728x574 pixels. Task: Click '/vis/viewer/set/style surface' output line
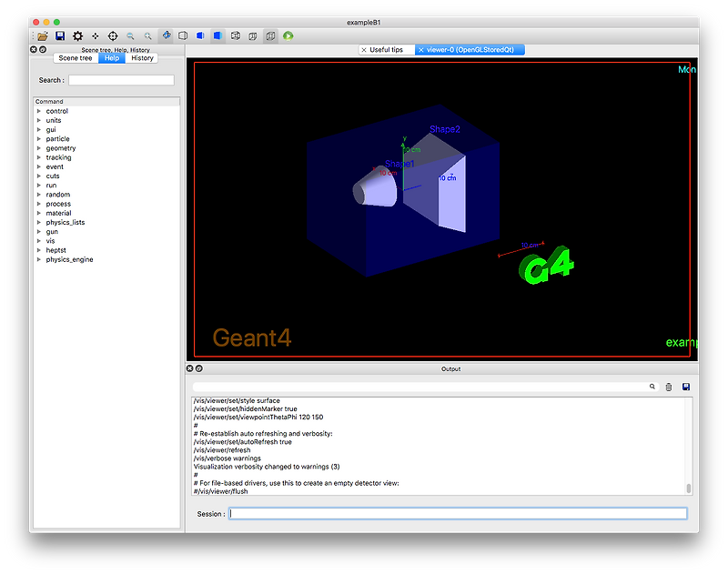coord(237,400)
